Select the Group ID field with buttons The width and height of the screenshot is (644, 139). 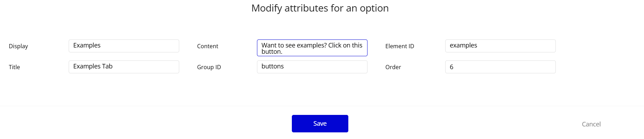pyautogui.click(x=312, y=67)
